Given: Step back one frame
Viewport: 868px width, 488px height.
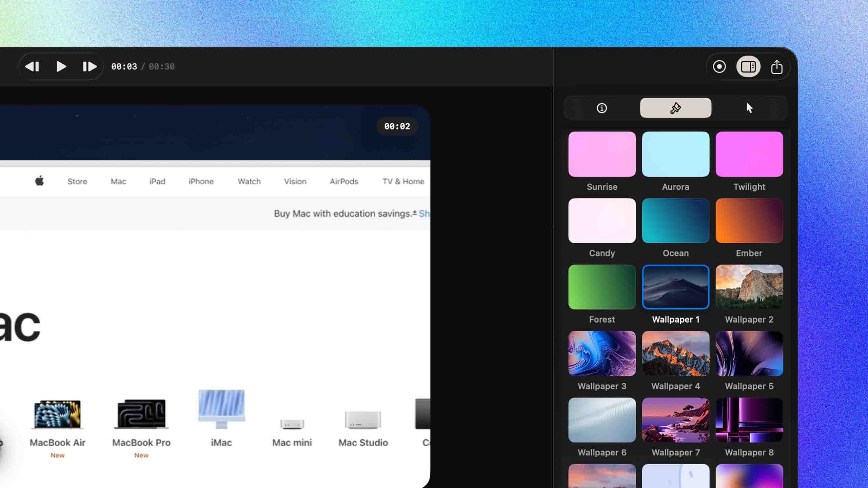Looking at the screenshot, I should pyautogui.click(x=33, y=66).
